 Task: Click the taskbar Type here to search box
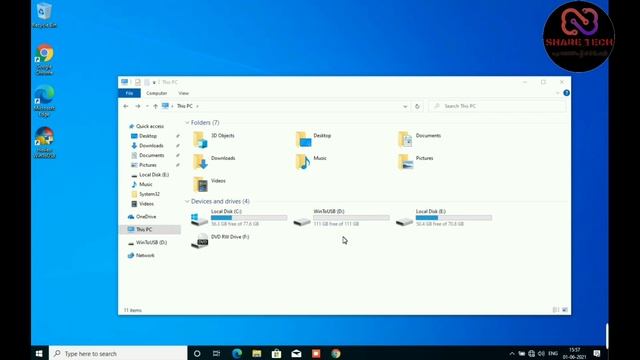(118, 353)
